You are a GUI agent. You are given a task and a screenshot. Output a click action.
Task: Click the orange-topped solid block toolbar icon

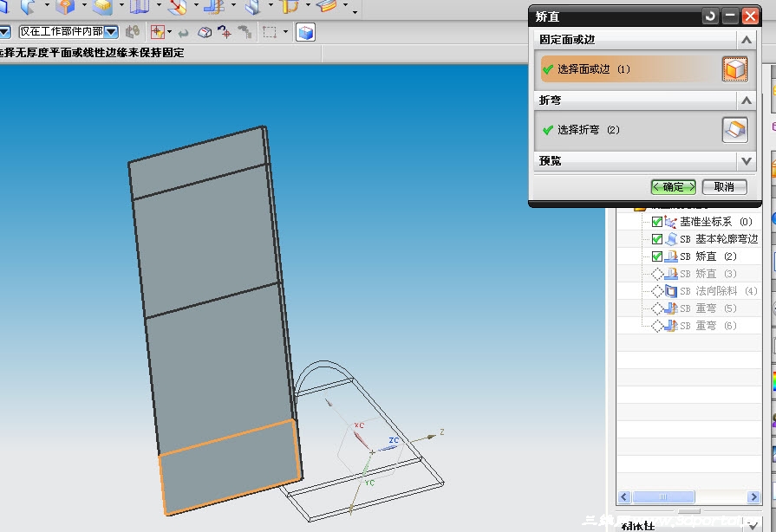tap(65, 6)
